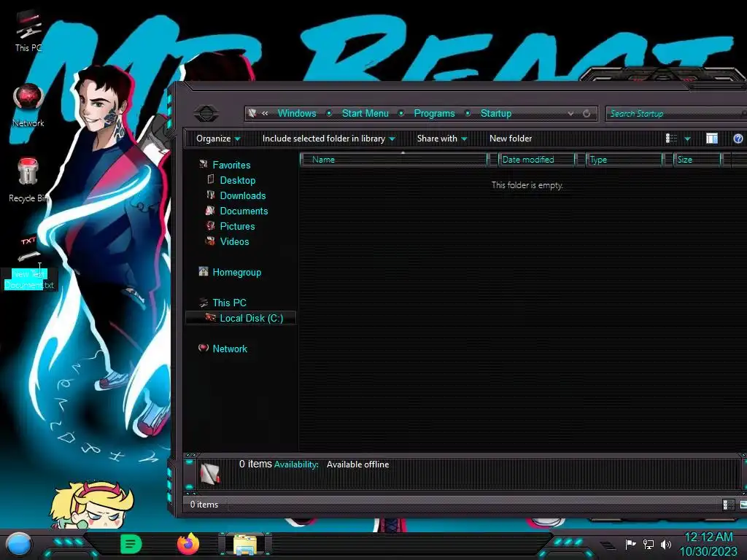
Task: Open the Organize dropdown menu
Action: pyautogui.click(x=217, y=139)
